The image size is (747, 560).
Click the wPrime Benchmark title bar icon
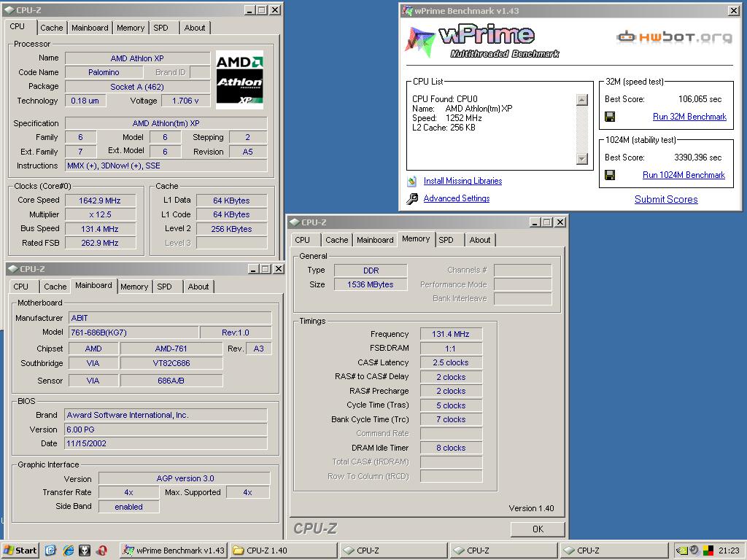click(x=407, y=10)
